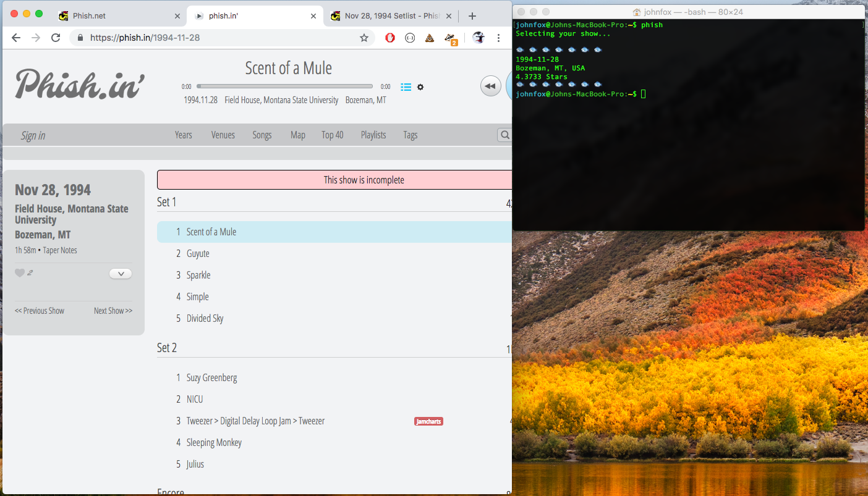Open the Years menu

pos(184,135)
